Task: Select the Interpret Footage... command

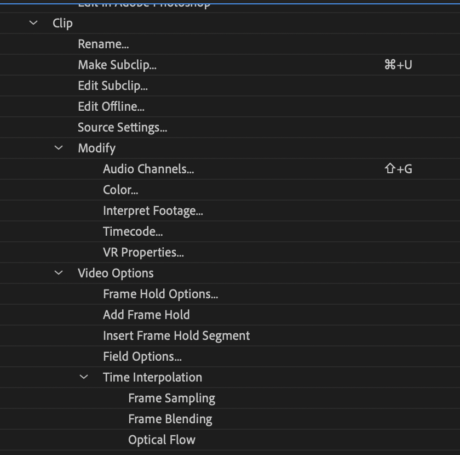Action: (153, 211)
